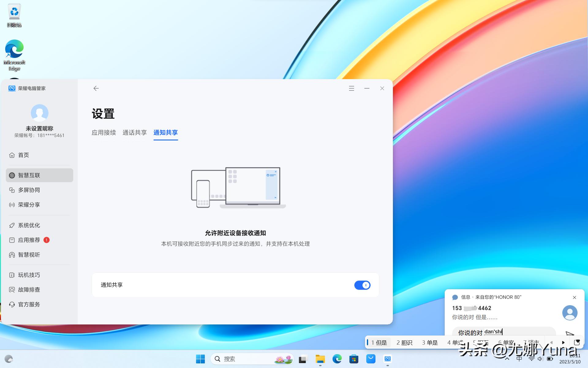Open the hamburger menu in settings
The width and height of the screenshot is (588, 368).
click(351, 88)
